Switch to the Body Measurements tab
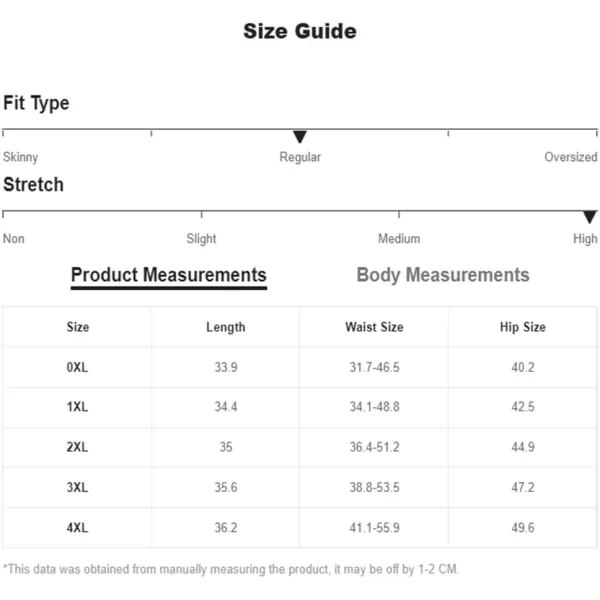This screenshot has height=600, width=600. [x=443, y=275]
